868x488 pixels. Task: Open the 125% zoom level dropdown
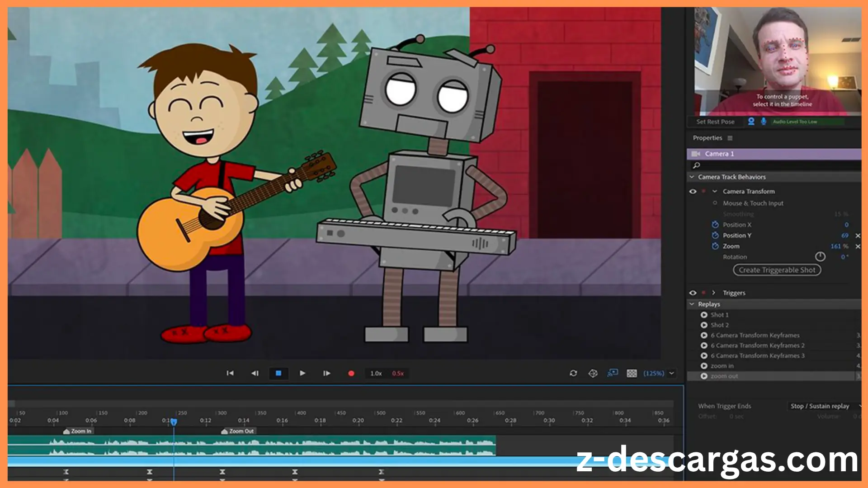[x=659, y=373]
